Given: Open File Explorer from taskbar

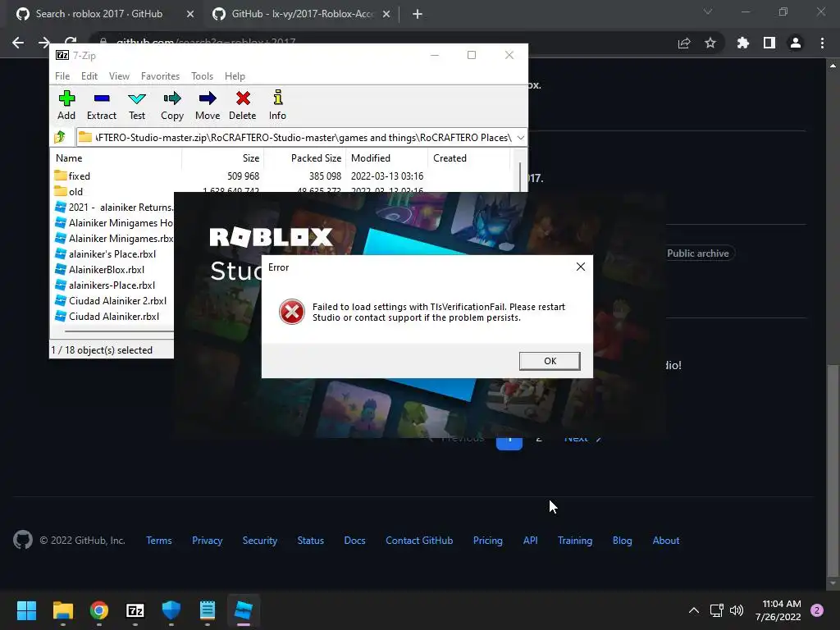Looking at the screenshot, I should [62, 610].
